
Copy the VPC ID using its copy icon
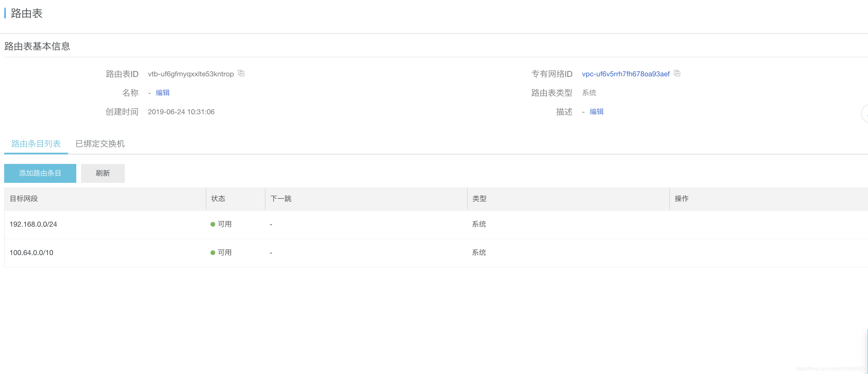point(677,73)
